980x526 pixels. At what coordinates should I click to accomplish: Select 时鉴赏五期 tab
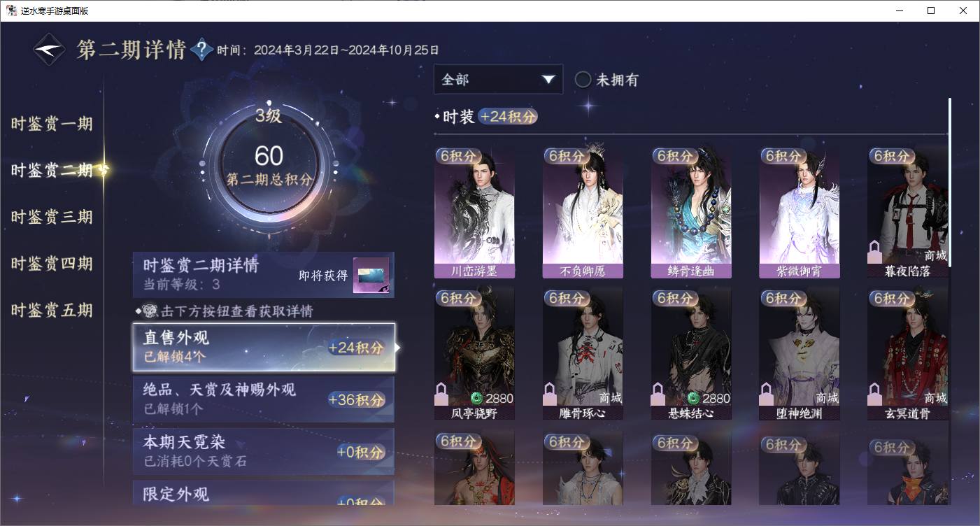pos(52,310)
